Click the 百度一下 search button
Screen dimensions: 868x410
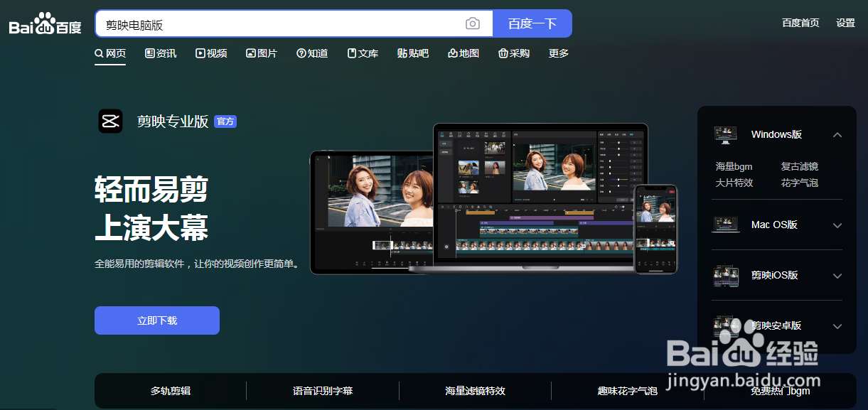click(x=532, y=23)
